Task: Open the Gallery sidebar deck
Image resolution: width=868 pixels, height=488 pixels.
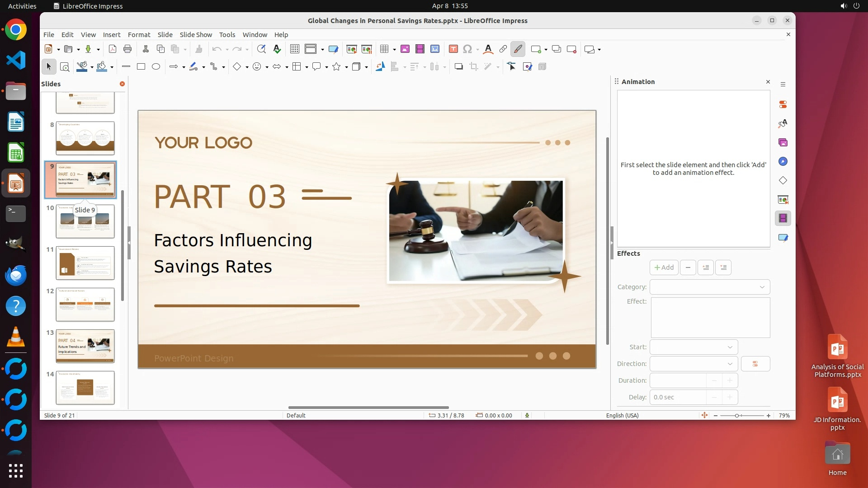Action: (x=783, y=143)
